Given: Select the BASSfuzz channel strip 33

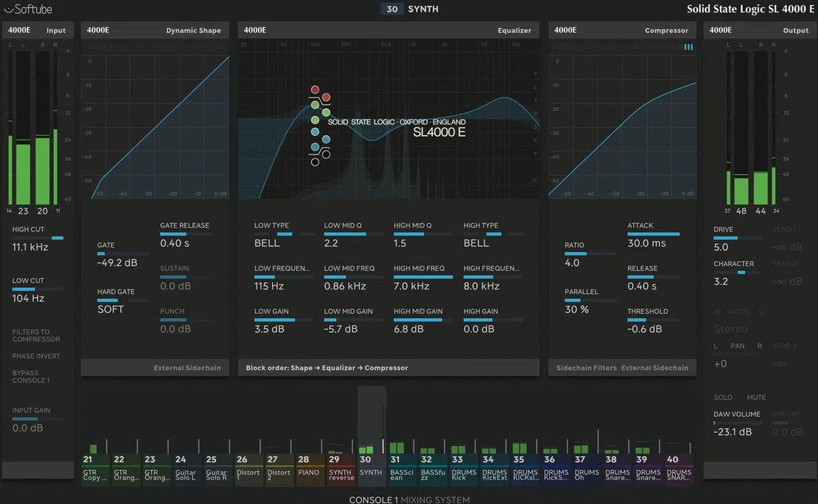Looking at the screenshot, I should point(432,468).
